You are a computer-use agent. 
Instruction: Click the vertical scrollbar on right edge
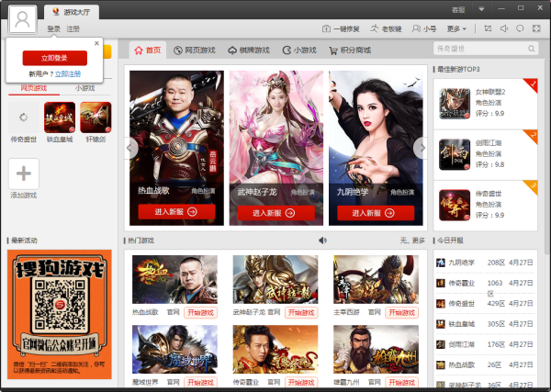546,158
